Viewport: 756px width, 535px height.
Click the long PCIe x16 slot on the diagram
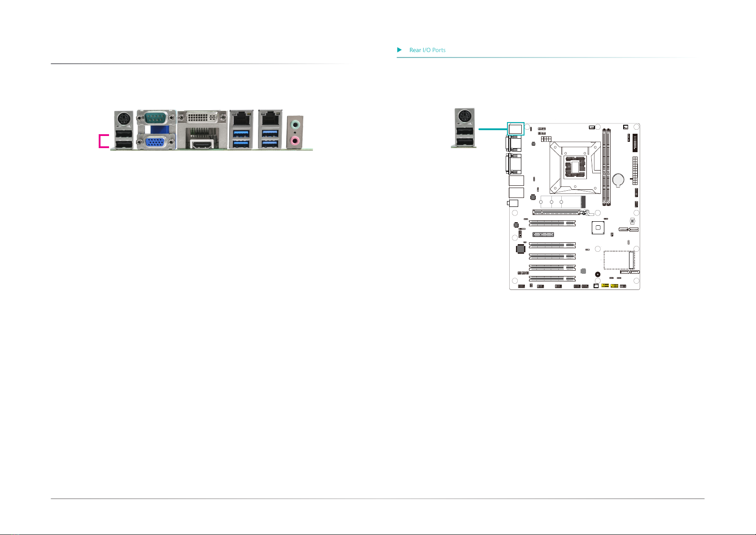click(559, 212)
